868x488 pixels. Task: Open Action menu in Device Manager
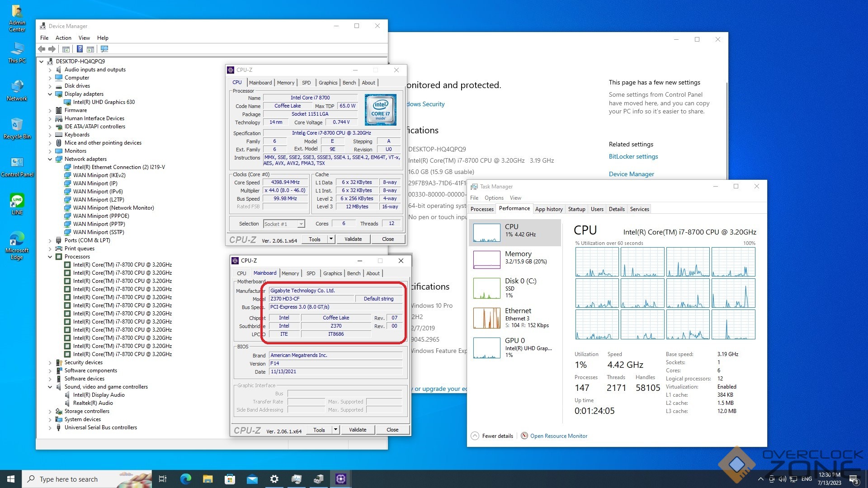[x=63, y=38]
